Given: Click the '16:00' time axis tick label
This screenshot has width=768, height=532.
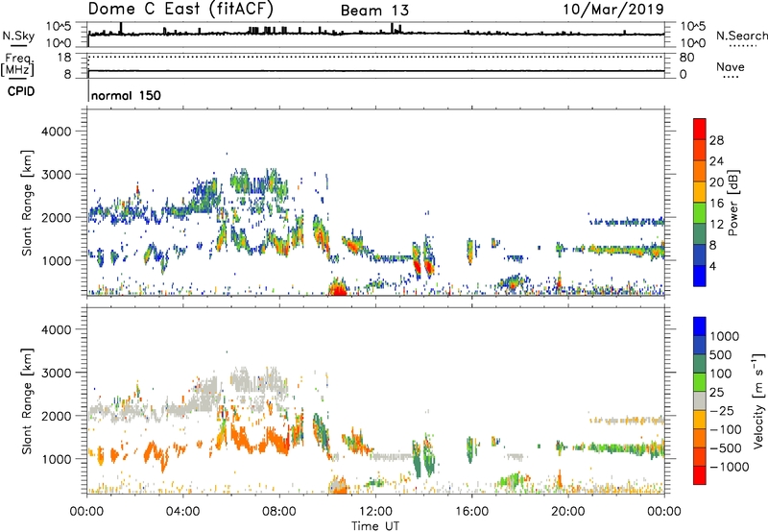Looking at the screenshot, I should [x=471, y=512].
